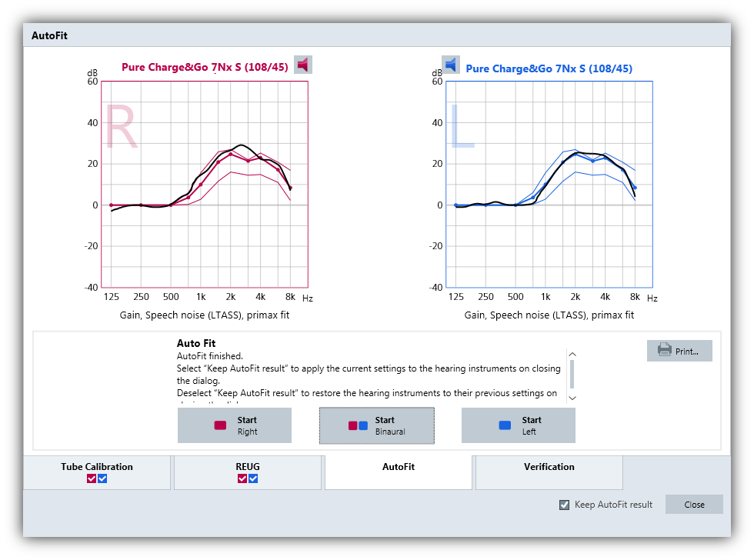
Task: Toggle red checkbox under Tube Calibration
Action: coord(92,478)
